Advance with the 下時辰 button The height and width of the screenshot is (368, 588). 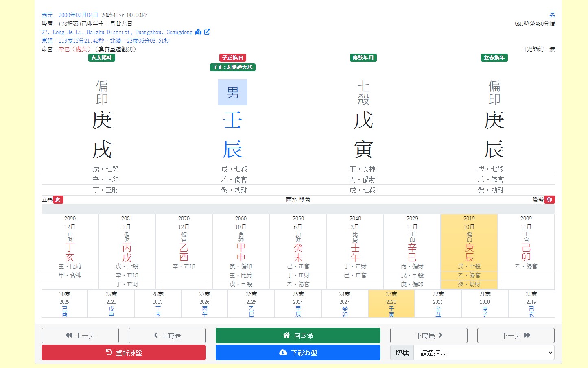click(428, 335)
